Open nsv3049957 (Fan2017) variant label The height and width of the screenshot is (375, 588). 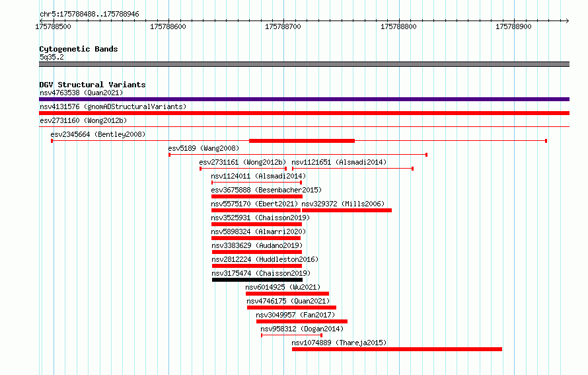(295, 315)
